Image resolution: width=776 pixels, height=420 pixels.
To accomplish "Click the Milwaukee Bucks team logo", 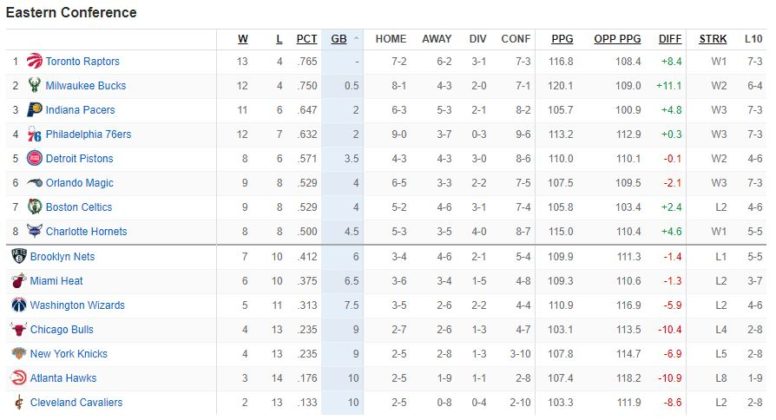I will coord(35,86).
